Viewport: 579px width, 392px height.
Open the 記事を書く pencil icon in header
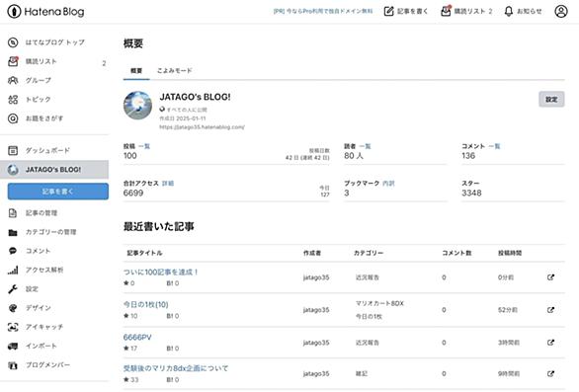389,12
